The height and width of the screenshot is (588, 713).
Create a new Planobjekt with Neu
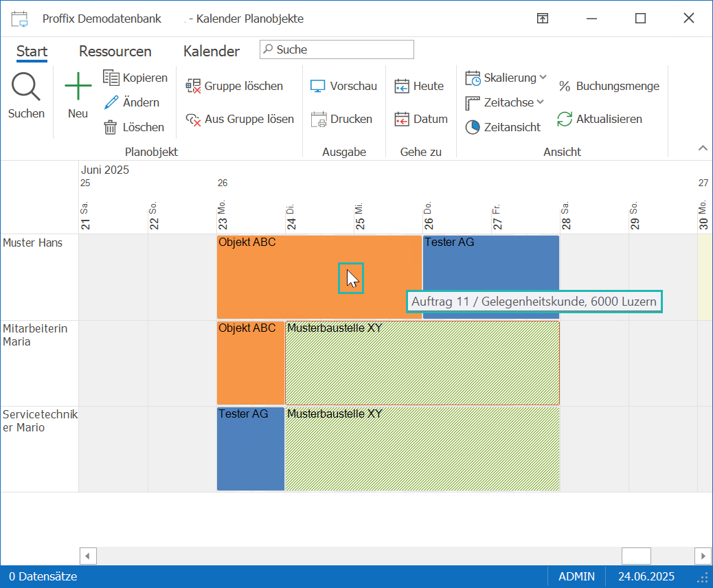78,95
